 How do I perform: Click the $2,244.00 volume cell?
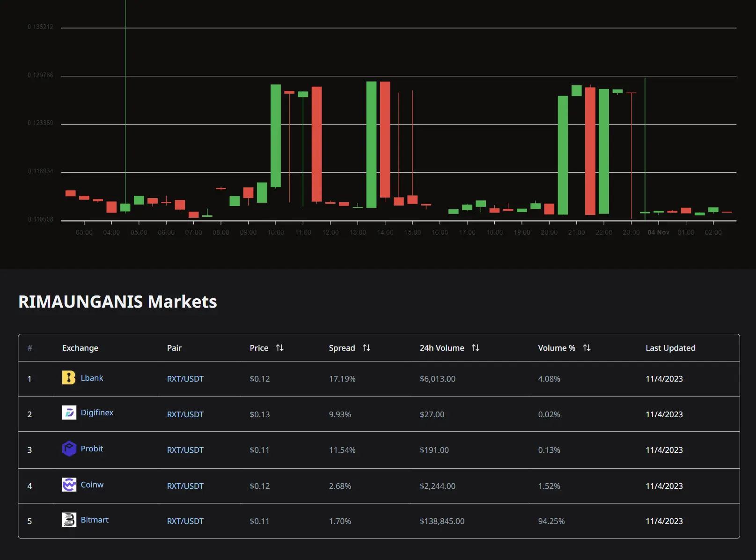(x=437, y=486)
